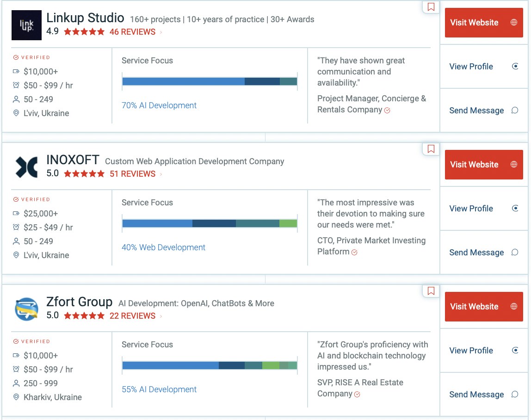Image resolution: width=531 pixels, height=420 pixels.
Task: Click the green segment of INOXOFT focus bar
Action: click(288, 223)
